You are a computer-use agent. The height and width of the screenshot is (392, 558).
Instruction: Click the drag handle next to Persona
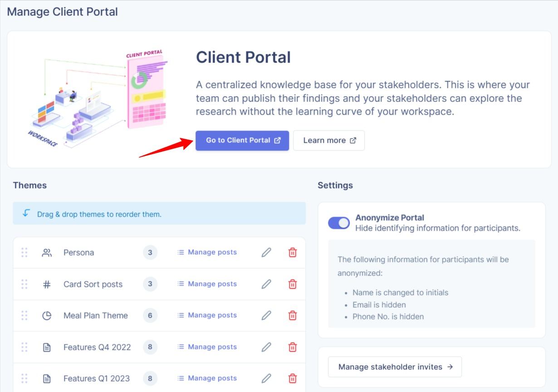click(x=24, y=252)
